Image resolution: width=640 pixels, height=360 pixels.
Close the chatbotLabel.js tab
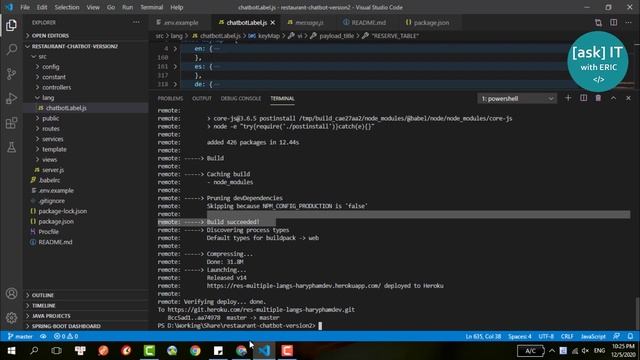click(273, 22)
